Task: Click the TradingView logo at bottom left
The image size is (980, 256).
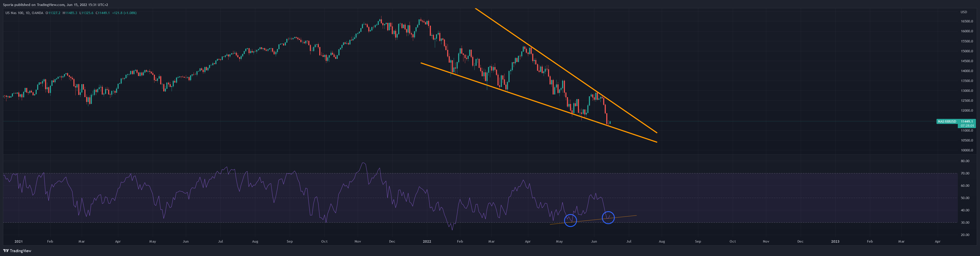Action: (x=17, y=251)
